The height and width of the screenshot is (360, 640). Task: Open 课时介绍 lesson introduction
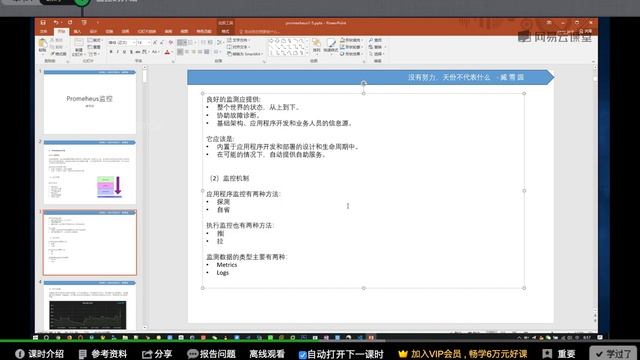40,354
